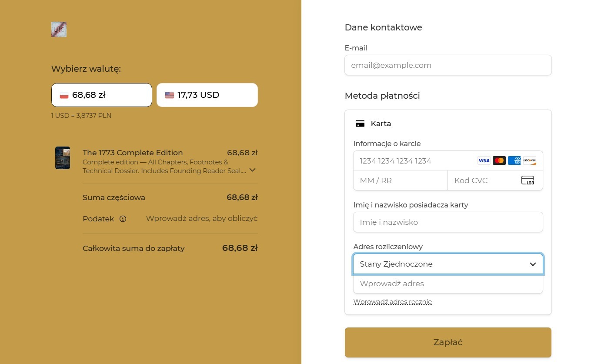Image resolution: width=601 pixels, height=364 pixels.
Task: Click the American Express icon
Action: (514, 160)
